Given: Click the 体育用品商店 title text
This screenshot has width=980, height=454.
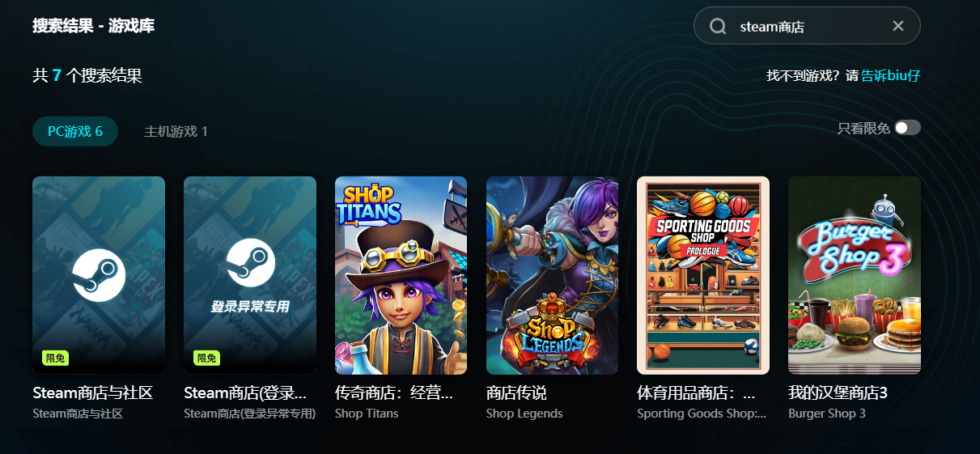Looking at the screenshot, I should [696, 393].
